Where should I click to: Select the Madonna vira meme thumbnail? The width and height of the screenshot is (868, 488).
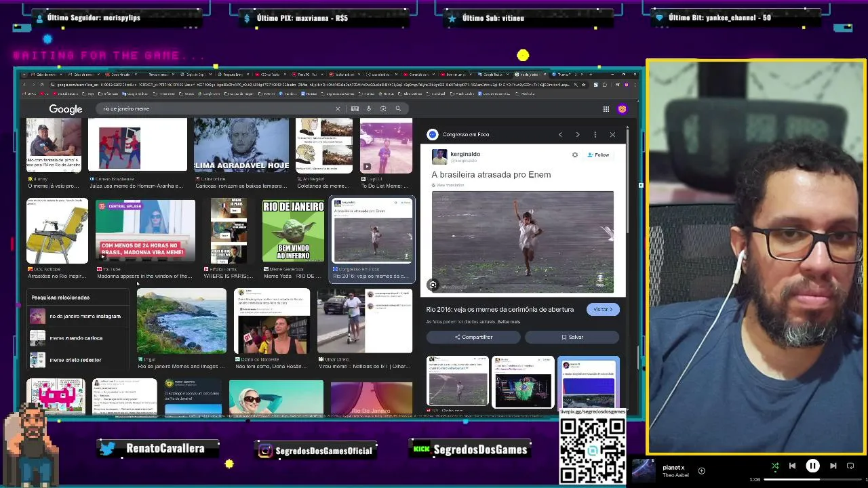145,231
